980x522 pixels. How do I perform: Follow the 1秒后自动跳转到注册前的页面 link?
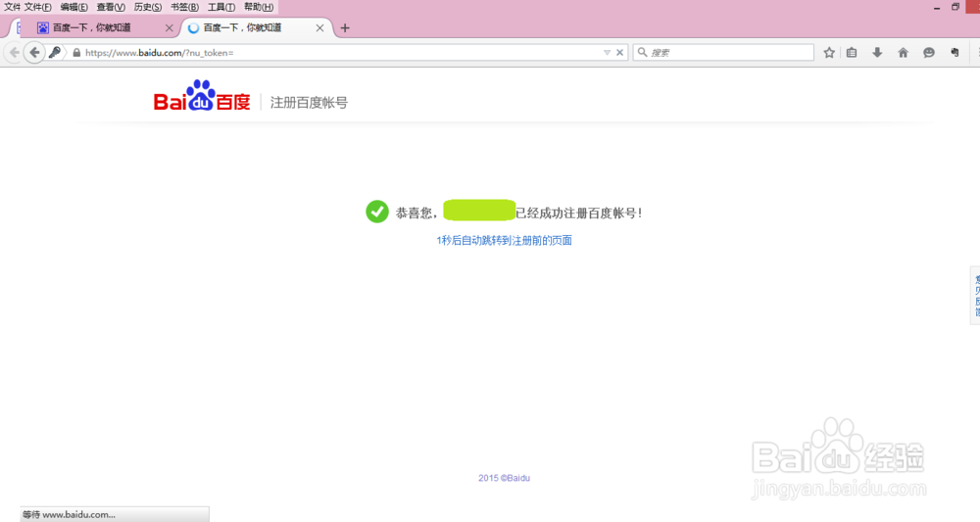pos(504,240)
